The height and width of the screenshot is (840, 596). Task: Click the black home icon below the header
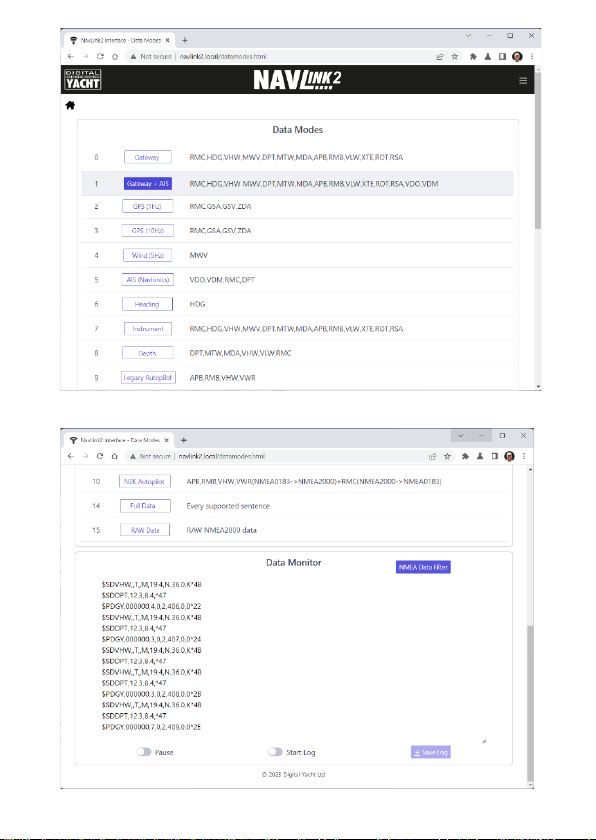[x=70, y=106]
